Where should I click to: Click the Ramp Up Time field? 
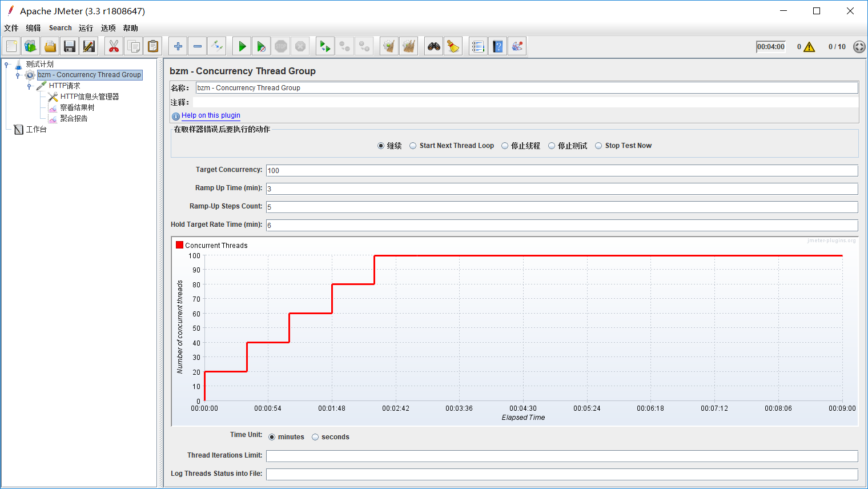coord(562,189)
